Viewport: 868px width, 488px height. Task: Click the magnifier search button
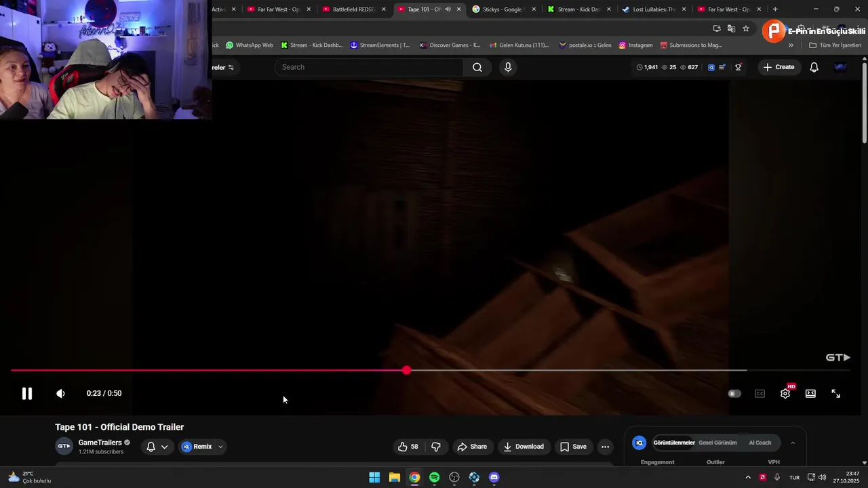477,67
